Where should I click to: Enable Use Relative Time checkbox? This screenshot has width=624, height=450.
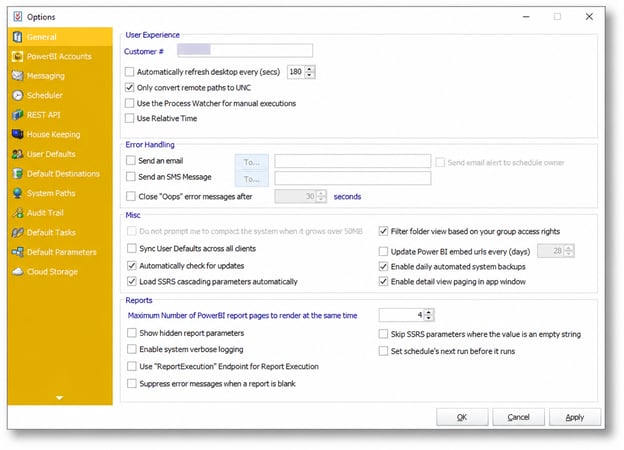pyautogui.click(x=129, y=118)
